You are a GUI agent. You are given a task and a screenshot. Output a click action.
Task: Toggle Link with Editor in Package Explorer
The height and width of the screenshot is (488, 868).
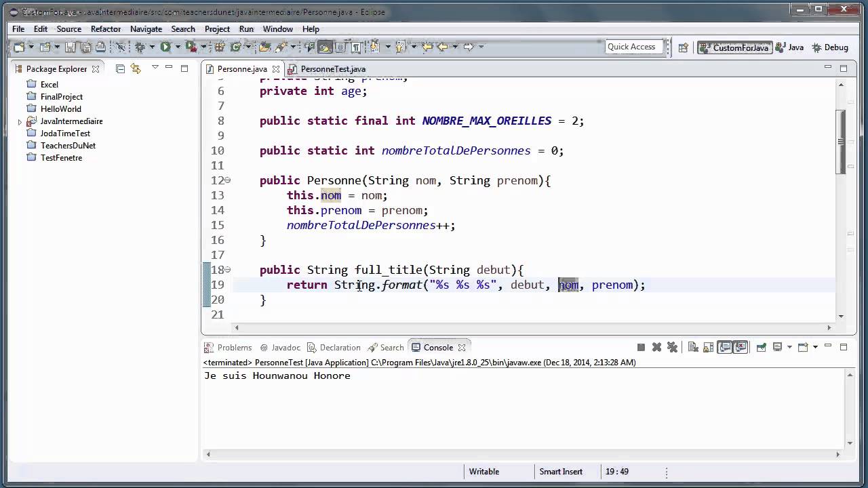click(136, 68)
